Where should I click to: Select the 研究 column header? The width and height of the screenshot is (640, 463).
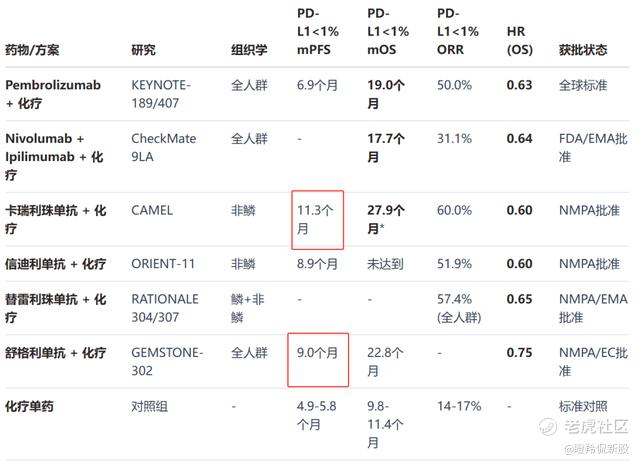(x=143, y=50)
